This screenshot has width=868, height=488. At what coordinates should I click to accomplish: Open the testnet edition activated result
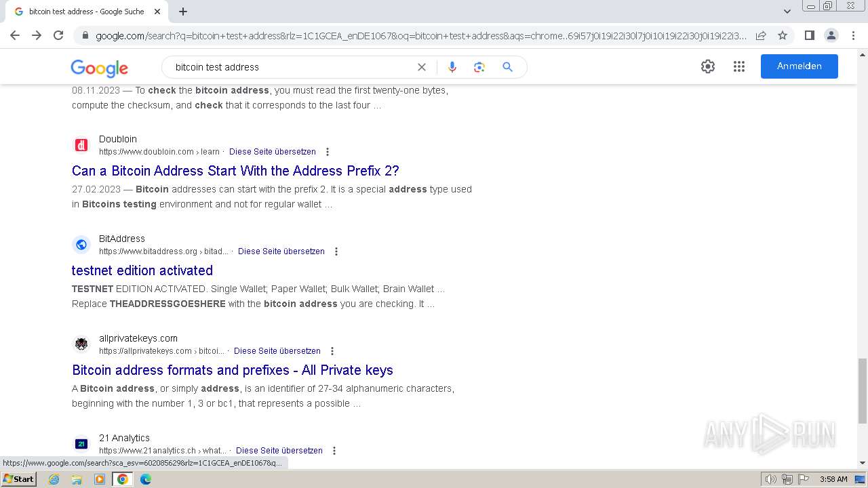point(142,270)
